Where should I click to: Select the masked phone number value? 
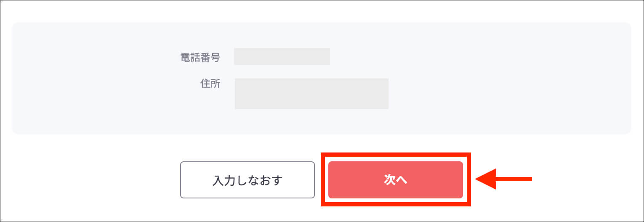282,56
